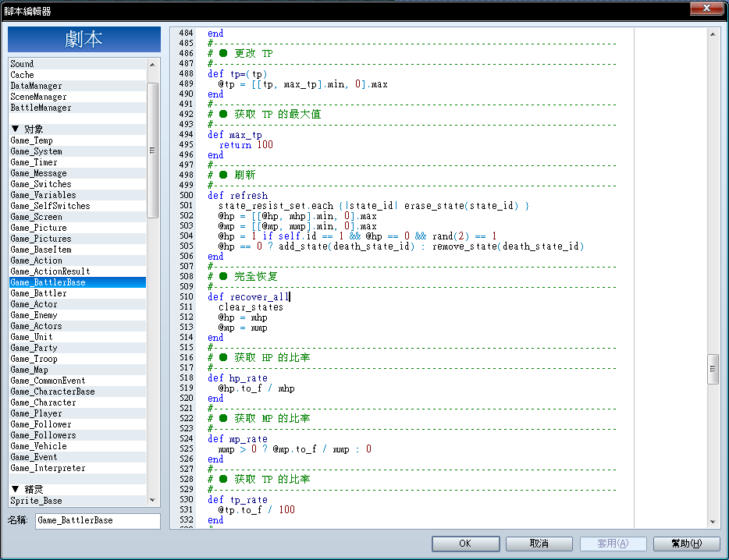This screenshot has width=729, height=560.
Task: Open the BattleManager script
Action: [x=77, y=108]
